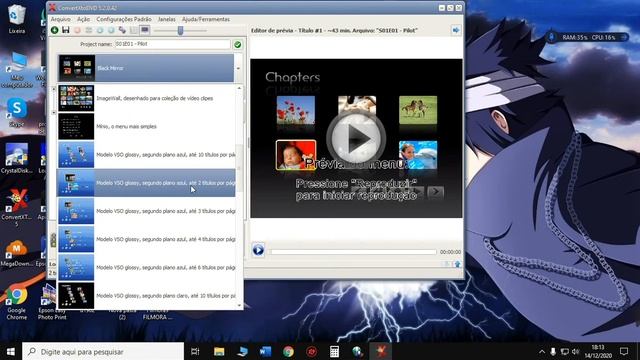Click the horses chapter thumbnail in preview
This screenshot has width=640, height=360.
tap(418, 110)
